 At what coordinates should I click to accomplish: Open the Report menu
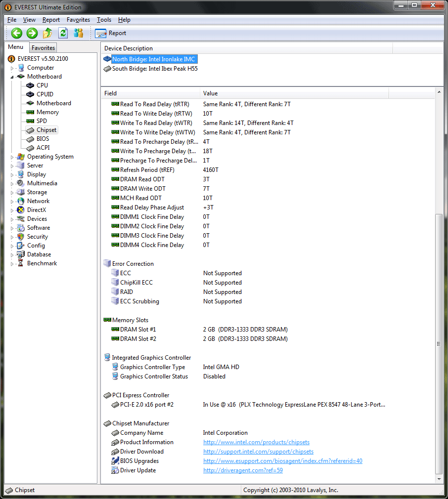[x=51, y=20]
